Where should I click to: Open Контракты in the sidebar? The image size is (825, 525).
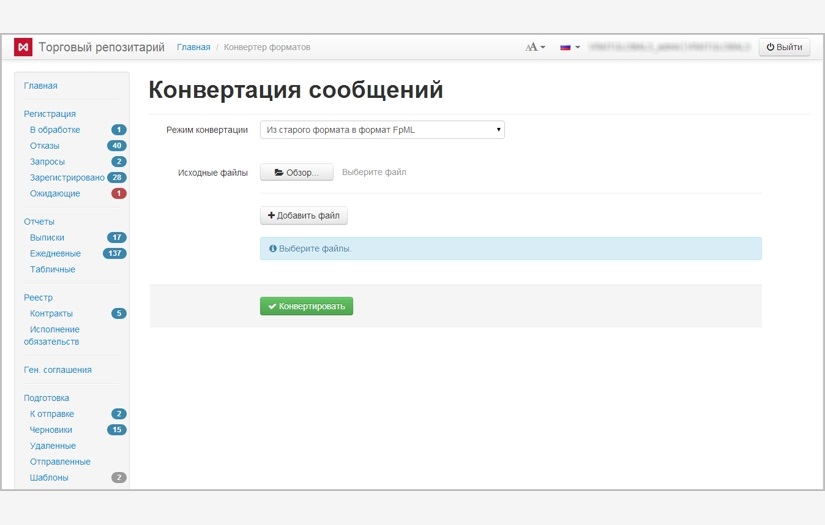pos(51,313)
